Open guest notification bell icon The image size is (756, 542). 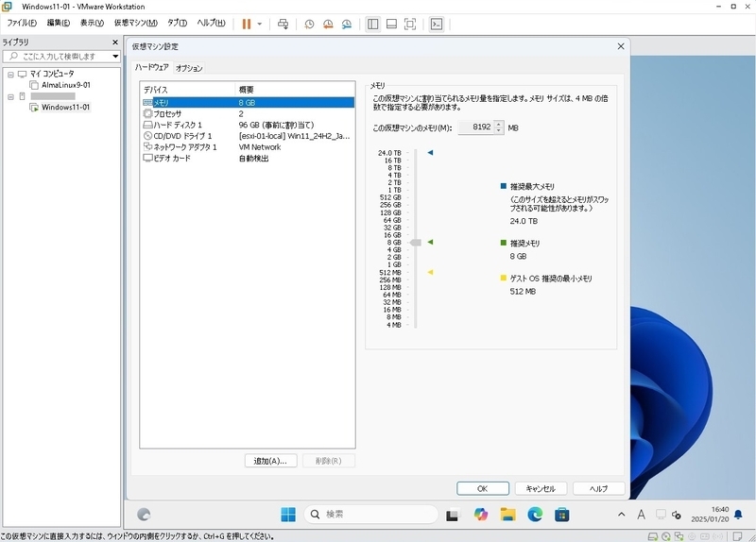click(738, 515)
